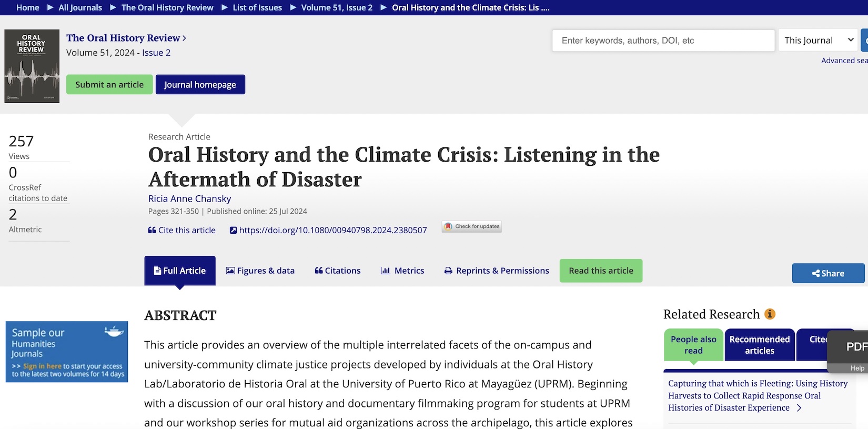Click the Issue 2 link
Screen dimensions: 868x429
pos(156,53)
